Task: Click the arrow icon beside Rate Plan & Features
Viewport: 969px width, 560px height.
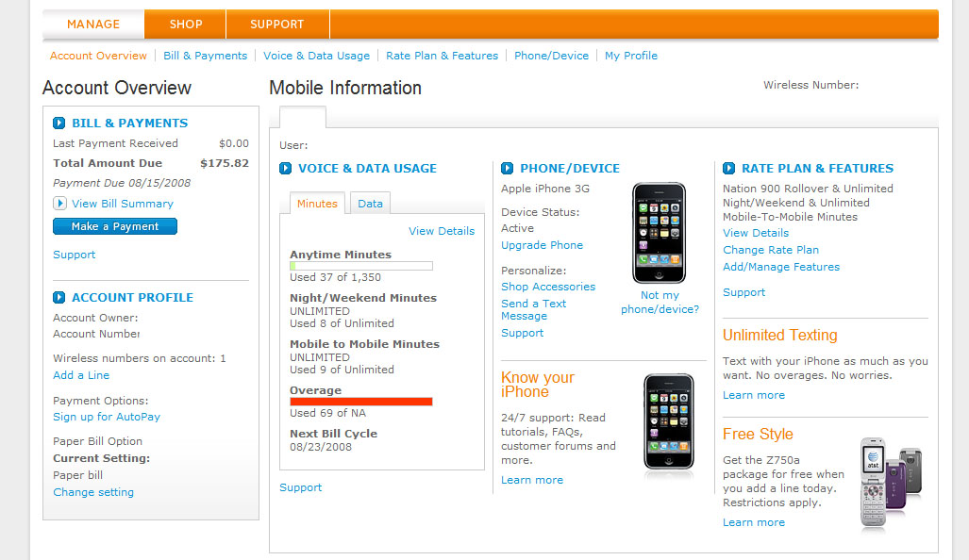Action: pyautogui.click(x=728, y=168)
